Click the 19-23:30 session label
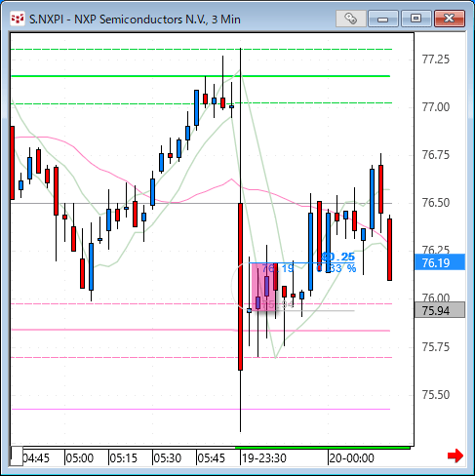Viewport: 475px width, 476px height. click(x=264, y=458)
